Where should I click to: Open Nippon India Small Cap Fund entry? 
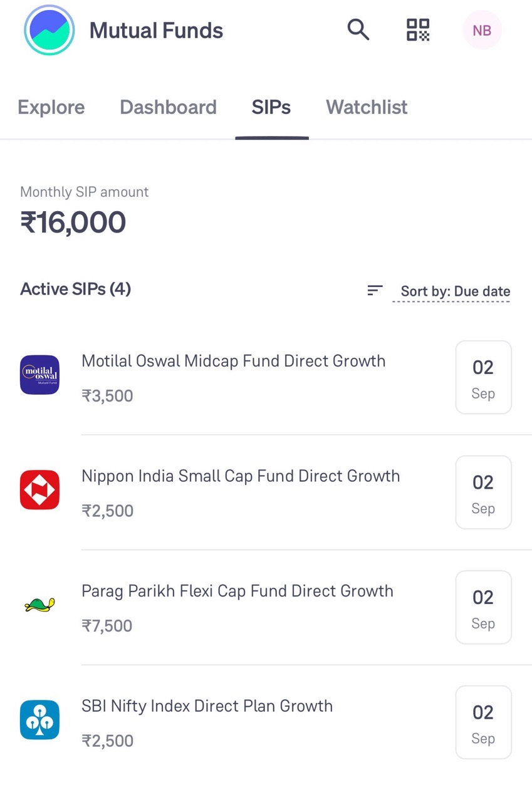[x=241, y=476]
